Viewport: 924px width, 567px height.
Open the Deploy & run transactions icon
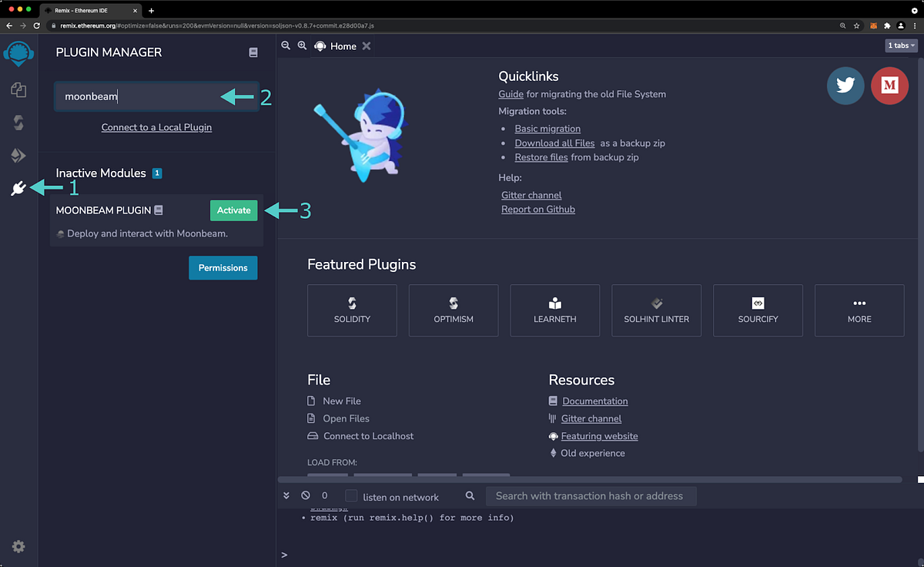click(18, 155)
